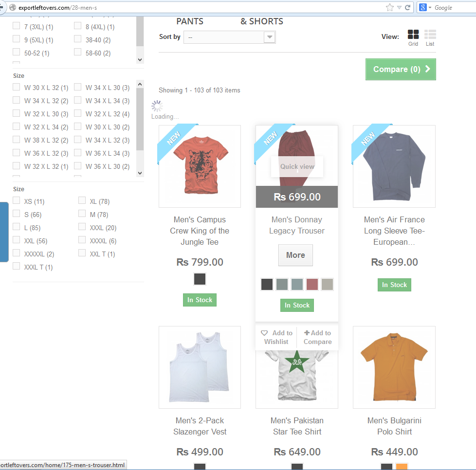Click In Stock badge under Air France Tee

coord(394,285)
